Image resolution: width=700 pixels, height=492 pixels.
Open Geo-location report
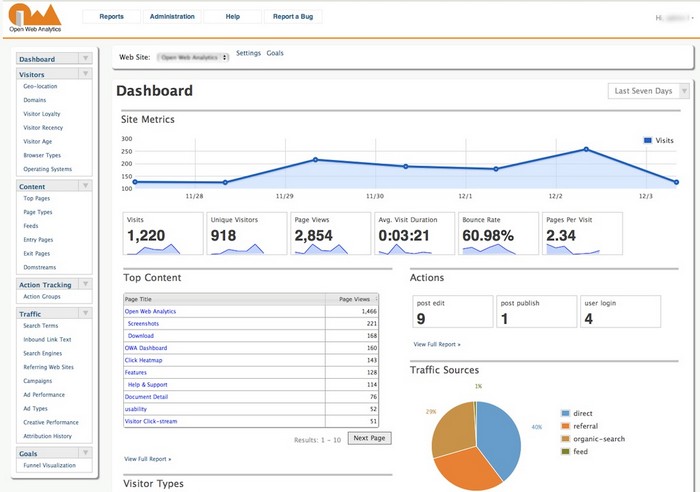pyautogui.click(x=40, y=86)
